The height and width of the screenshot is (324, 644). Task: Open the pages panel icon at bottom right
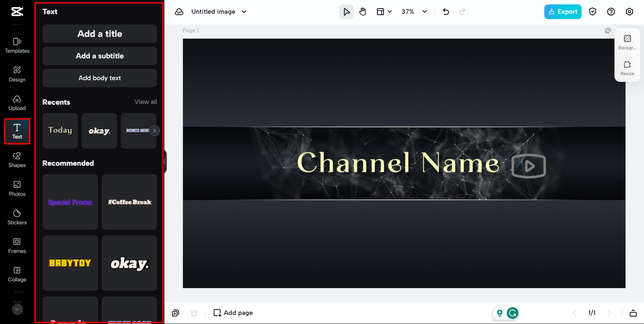tap(633, 313)
